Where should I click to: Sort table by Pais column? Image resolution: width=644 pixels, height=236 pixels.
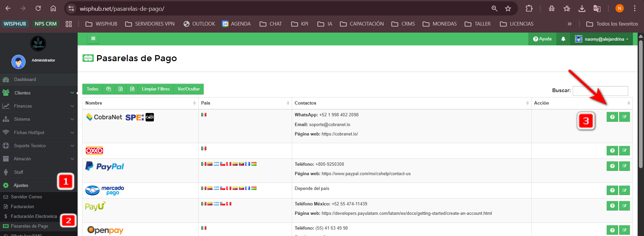click(x=245, y=103)
